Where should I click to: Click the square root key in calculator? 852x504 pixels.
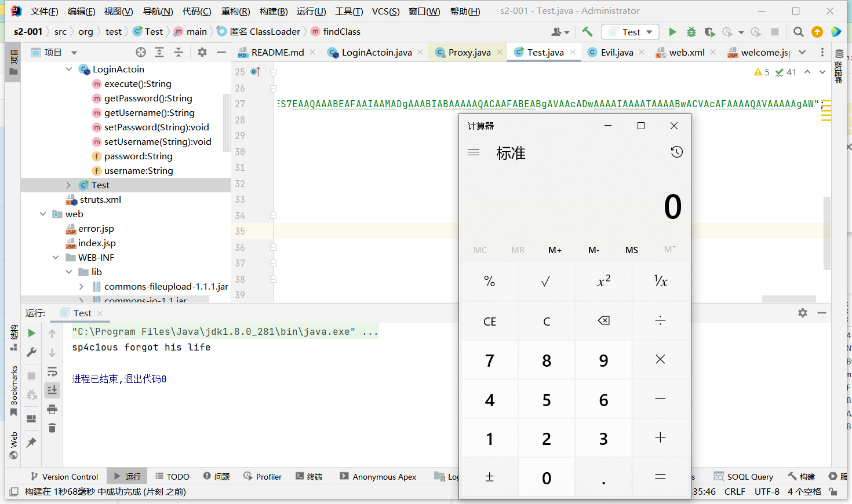click(x=546, y=282)
